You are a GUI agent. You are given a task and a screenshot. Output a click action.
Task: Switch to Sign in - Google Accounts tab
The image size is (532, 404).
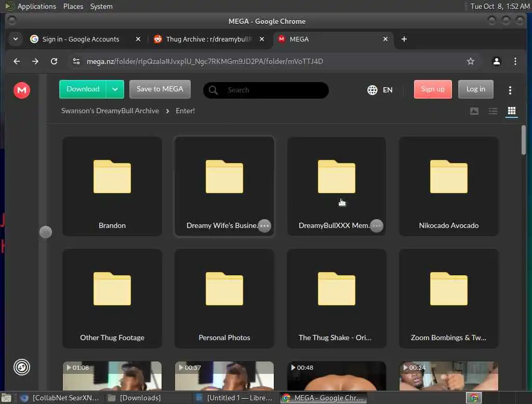[x=81, y=39]
